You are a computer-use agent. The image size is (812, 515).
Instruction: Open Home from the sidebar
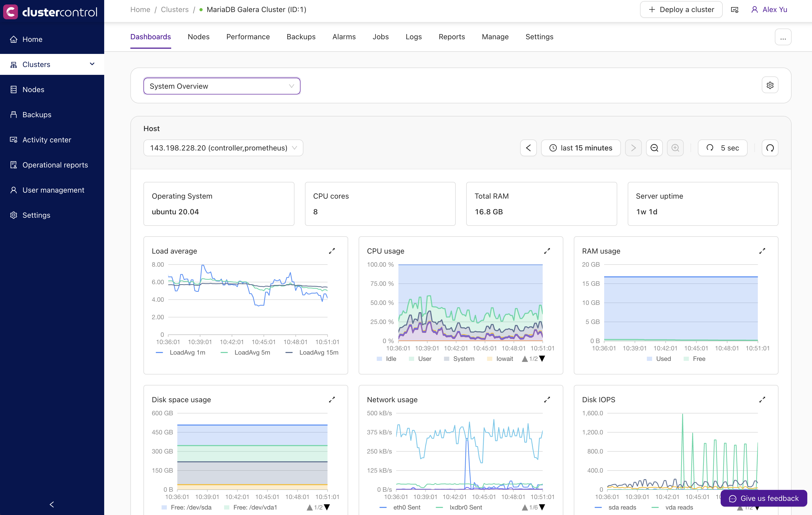(x=52, y=40)
